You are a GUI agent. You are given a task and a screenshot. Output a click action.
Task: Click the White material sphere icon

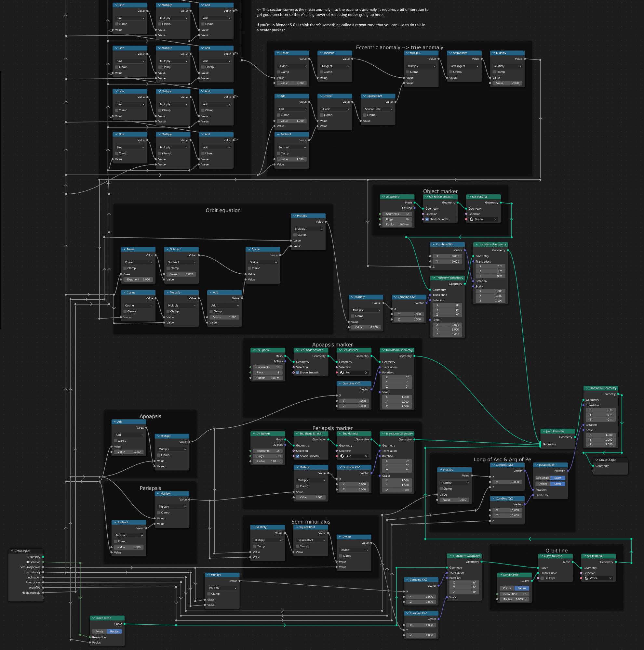click(586, 578)
